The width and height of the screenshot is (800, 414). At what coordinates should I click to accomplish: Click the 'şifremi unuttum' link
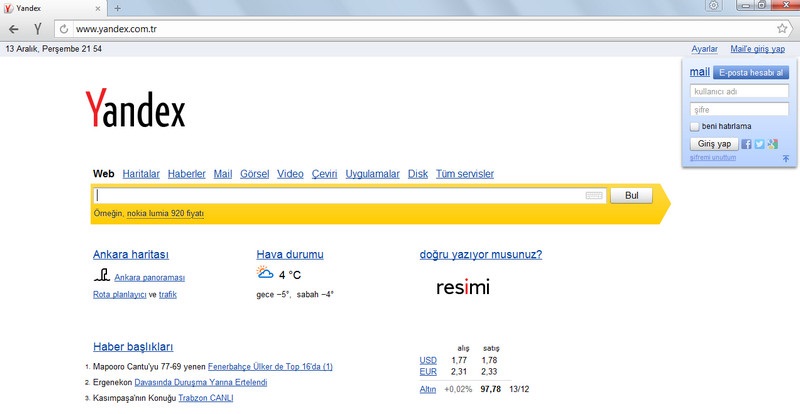point(713,158)
